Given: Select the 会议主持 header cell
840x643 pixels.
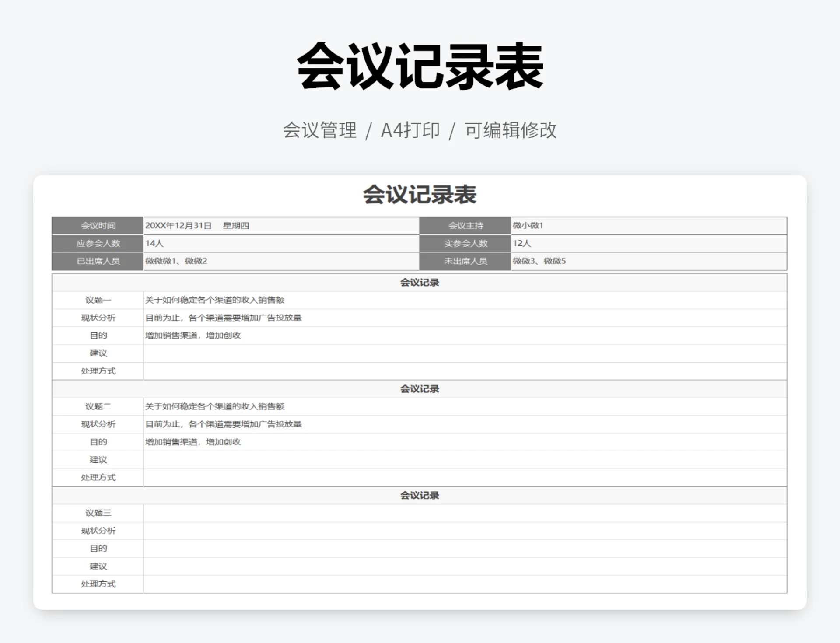Looking at the screenshot, I should tap(465, 226).
